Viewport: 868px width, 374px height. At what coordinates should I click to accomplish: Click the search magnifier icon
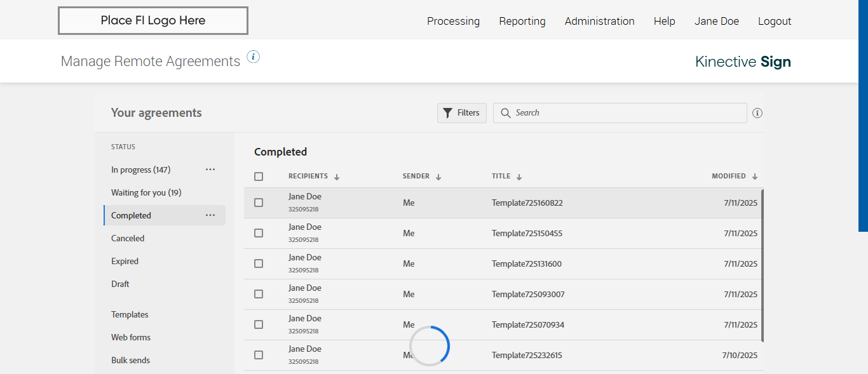506,113
